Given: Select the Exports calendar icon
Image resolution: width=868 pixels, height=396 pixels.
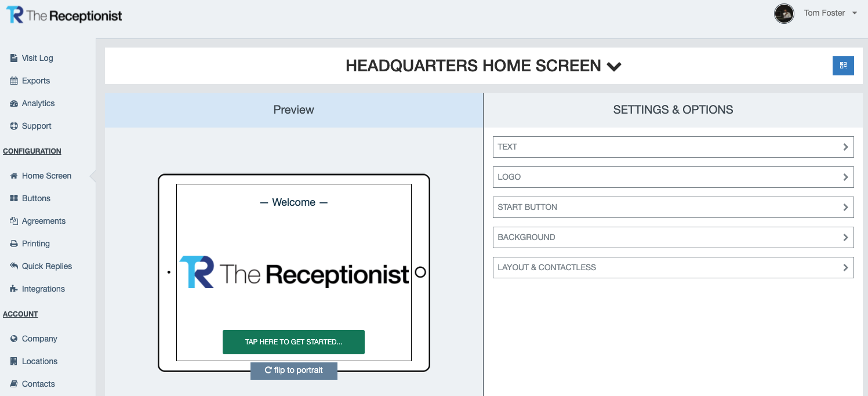Looking at the screenshot, I should click(13, 81).
